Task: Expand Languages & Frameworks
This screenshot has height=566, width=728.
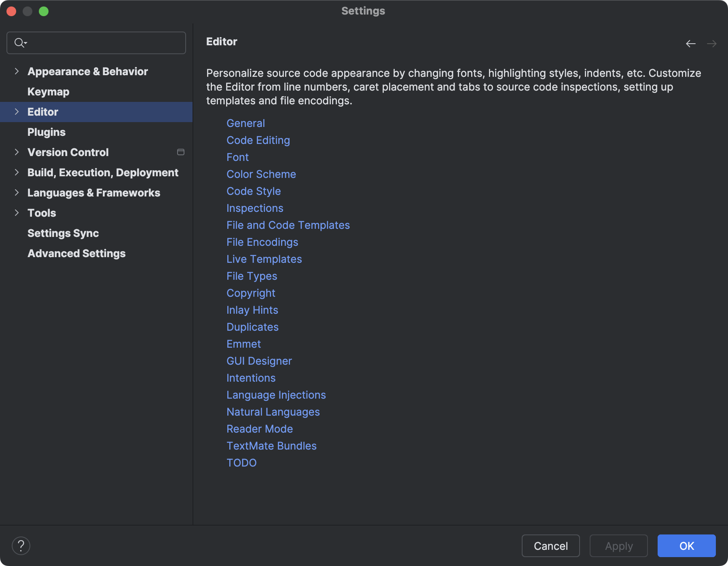Action: (x=17, y=192)
